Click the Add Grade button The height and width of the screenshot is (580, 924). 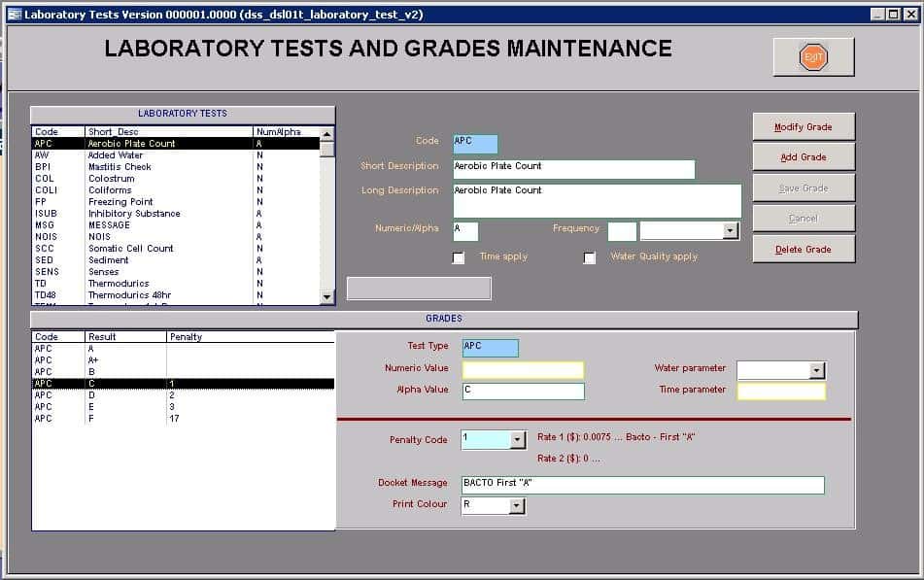click(803, 156)
